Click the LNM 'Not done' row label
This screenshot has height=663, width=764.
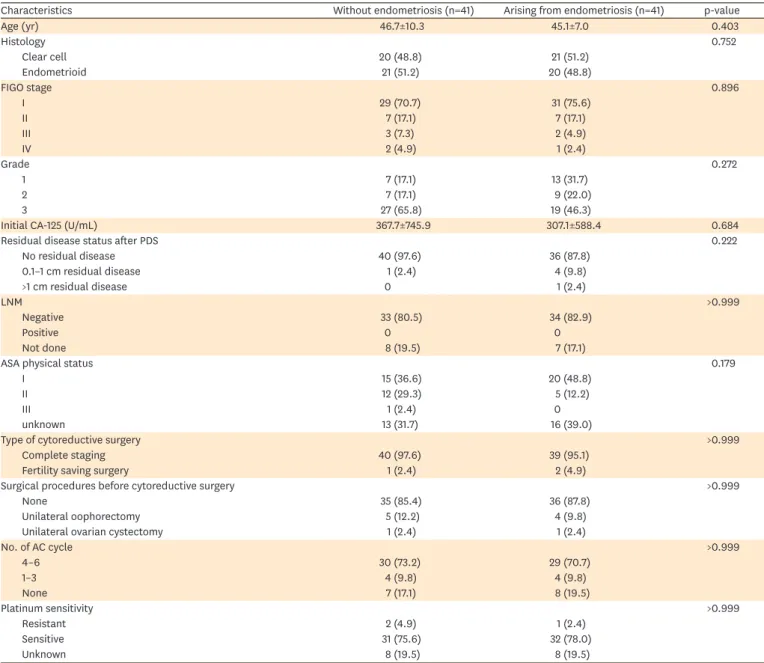(43, 348)
